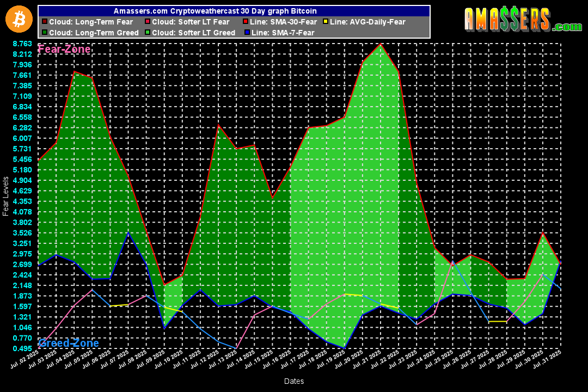Select the 'Fear Levels' y-axis title
Screen dimensions: 588x392
pos(5,196)
